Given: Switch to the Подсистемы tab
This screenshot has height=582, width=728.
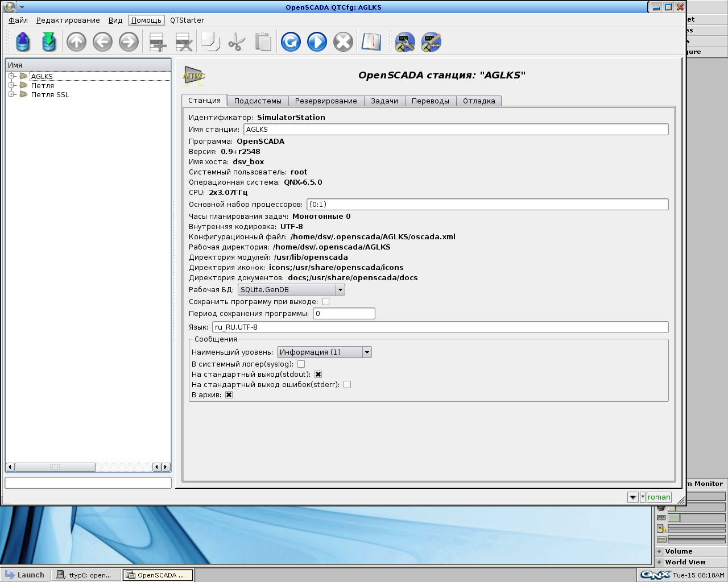Looking at the screenshot, I should (x=258, y=101).
